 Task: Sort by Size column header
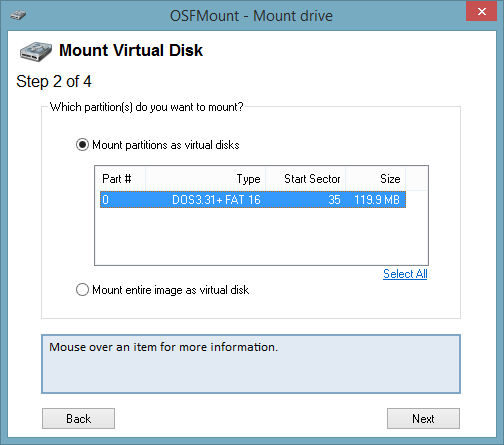[375, 179]
